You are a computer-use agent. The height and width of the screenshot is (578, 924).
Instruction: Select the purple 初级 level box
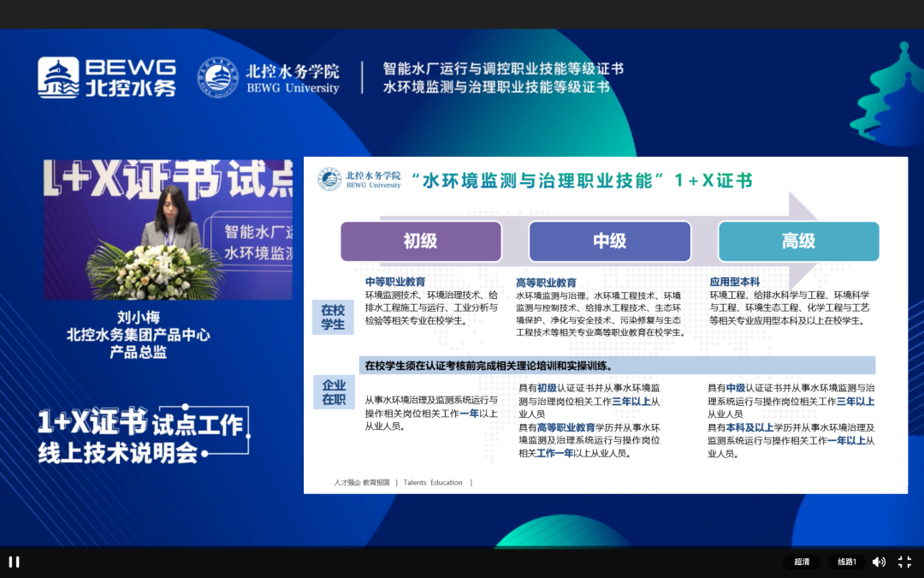pos(421,241)
